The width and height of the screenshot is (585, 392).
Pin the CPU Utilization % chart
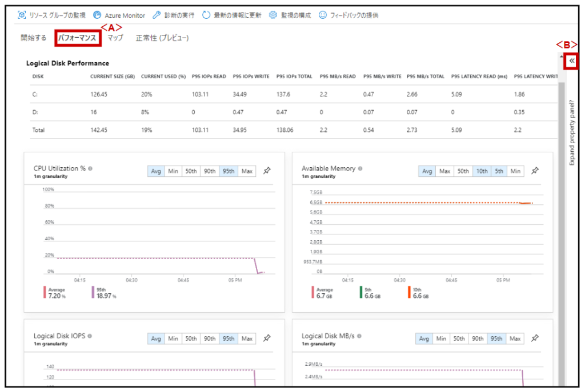click(x=266, y=170)
